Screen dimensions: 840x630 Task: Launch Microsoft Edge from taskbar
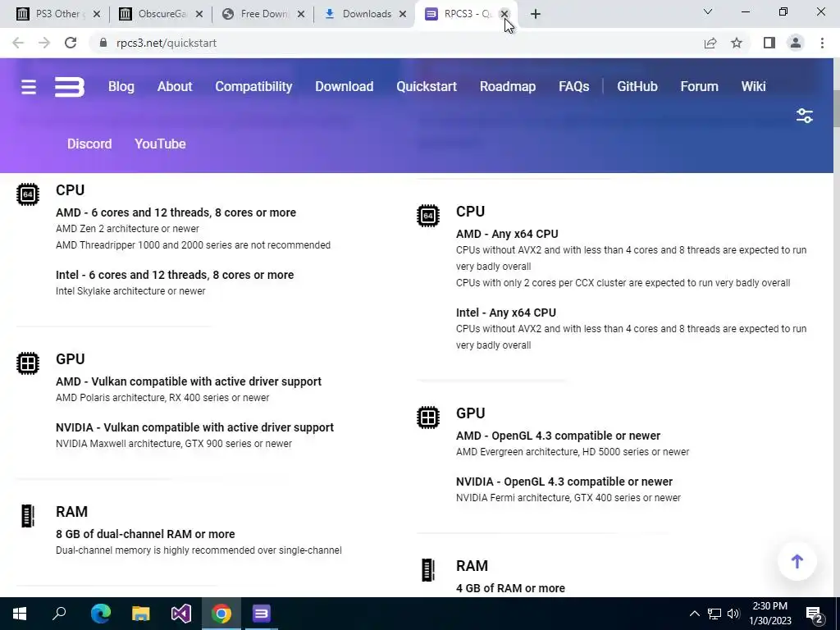tap(100, 614)
